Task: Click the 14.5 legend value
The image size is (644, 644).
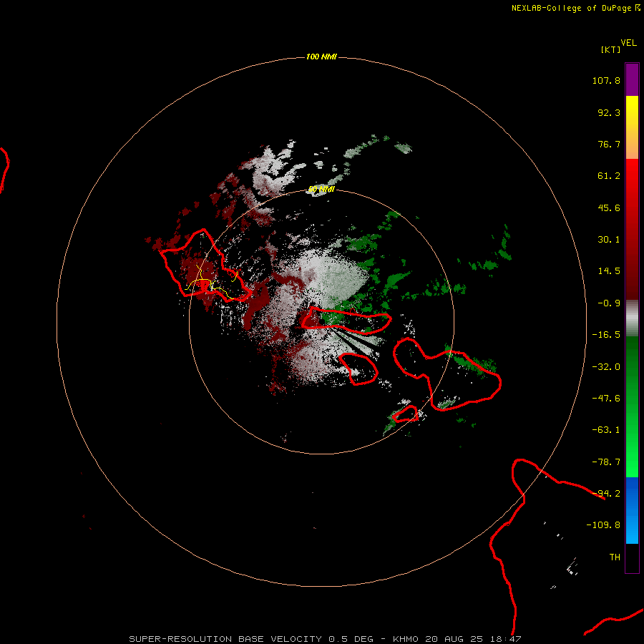Action: pyautogui.click(x=609, y=271)
